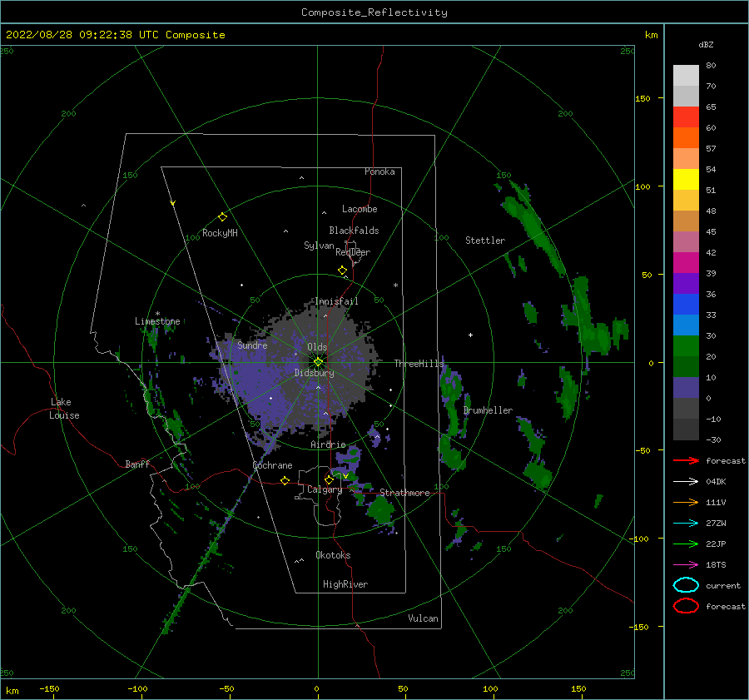Image resolution: width=749 pixels, height=700 pixels.
Task: Select the yellow diamond marker below RedDeer
Action: [343, 271]
